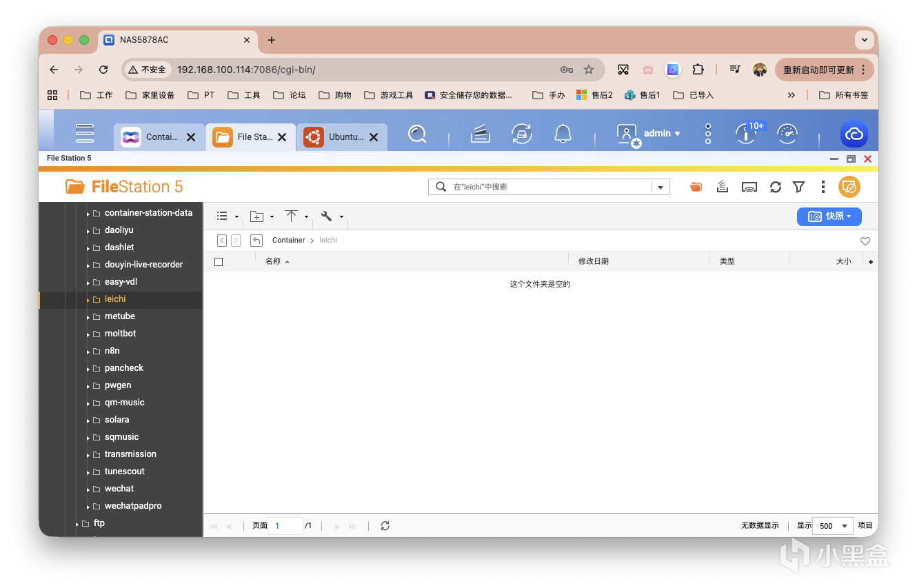917x588 pixels.
Task: Open the browser extensions puzzle icon
Action: click(698, 70)
